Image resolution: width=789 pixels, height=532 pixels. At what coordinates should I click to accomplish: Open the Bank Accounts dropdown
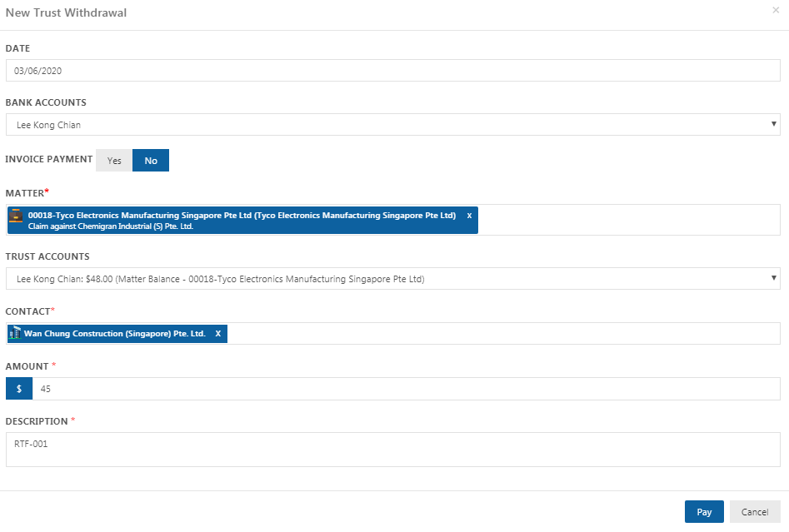pos(393,124)
